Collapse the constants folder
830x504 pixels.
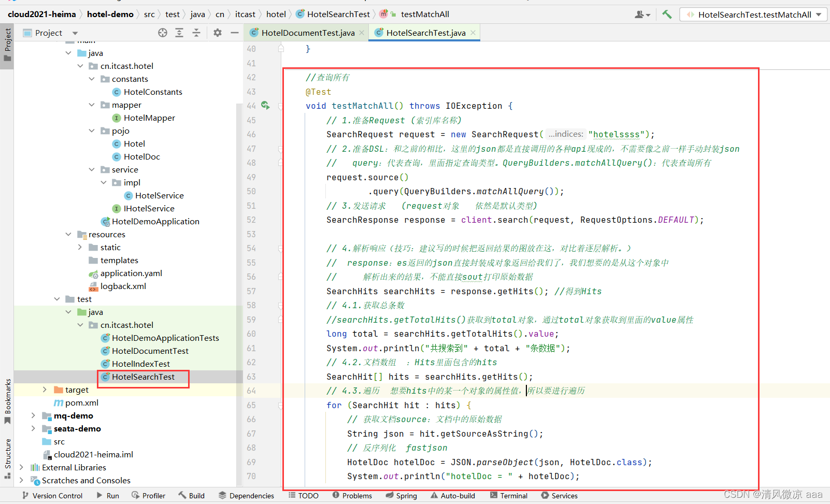92,79
